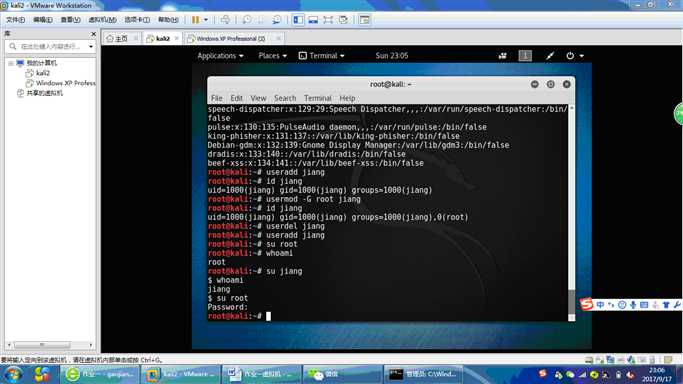Open the library search filter dropdown arrow
683x384 pixels.
click(91, 47)
